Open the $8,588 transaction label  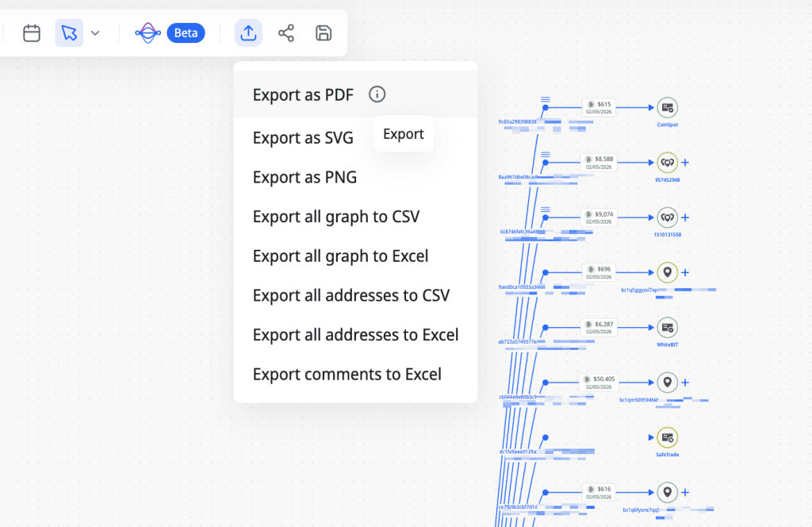pyautogui.click(x=599, y=163)
